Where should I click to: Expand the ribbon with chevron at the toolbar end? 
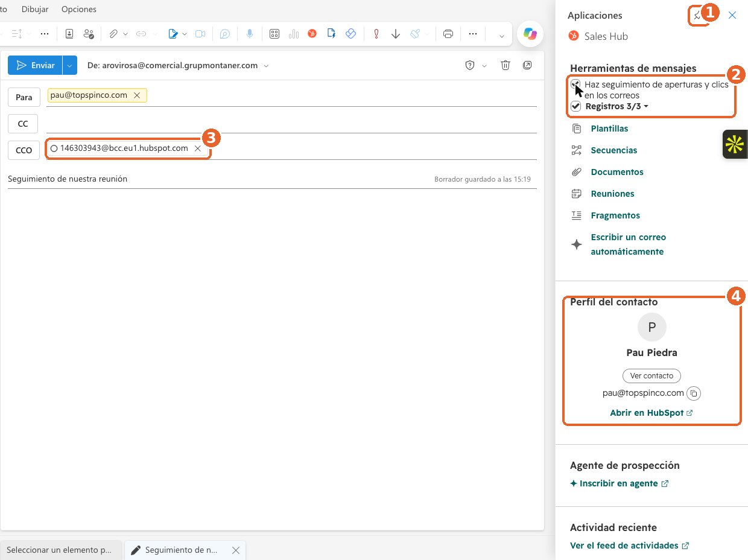(501, 36)
